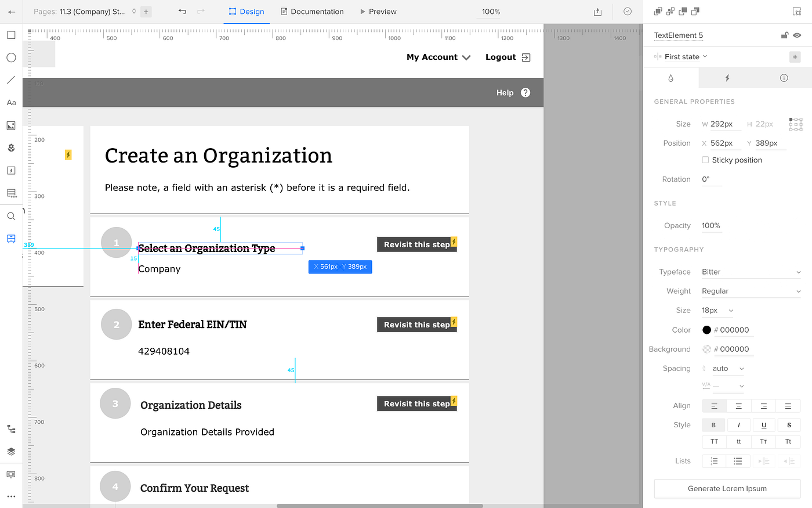Image resolution: width=812 pixels, height=508 pixels.
Task: Select the Rectangle shape tool
Action: click(x=11, y=35)
